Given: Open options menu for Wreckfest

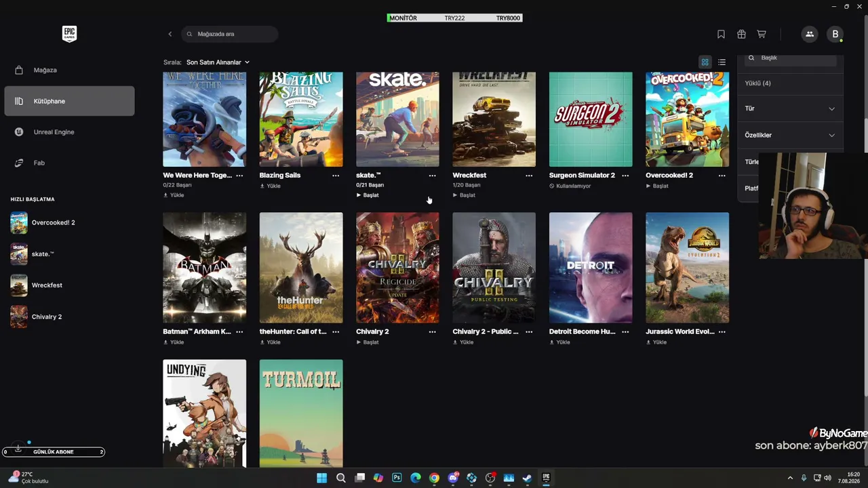Looking at the screenshot, I should click(x=529, y=176).
